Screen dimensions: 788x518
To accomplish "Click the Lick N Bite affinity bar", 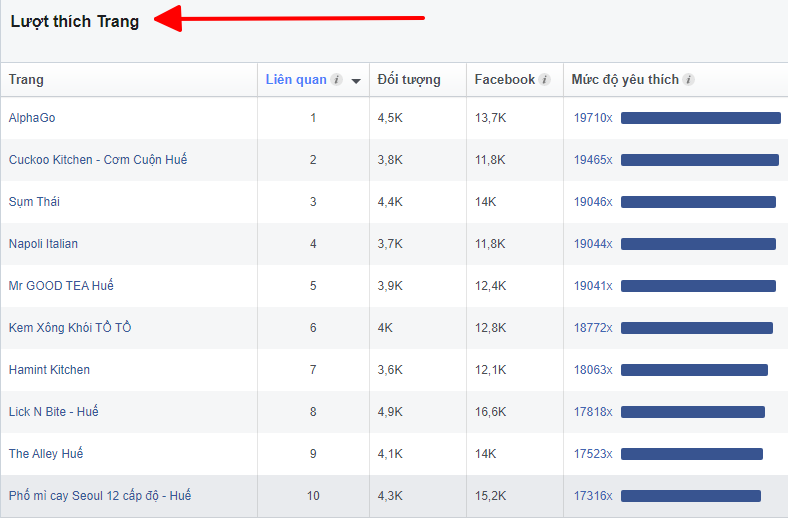I will (693, 412).
